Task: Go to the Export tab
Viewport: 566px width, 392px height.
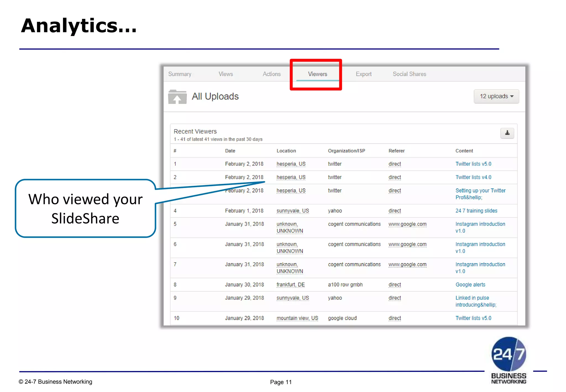Action: pos(363,74)
